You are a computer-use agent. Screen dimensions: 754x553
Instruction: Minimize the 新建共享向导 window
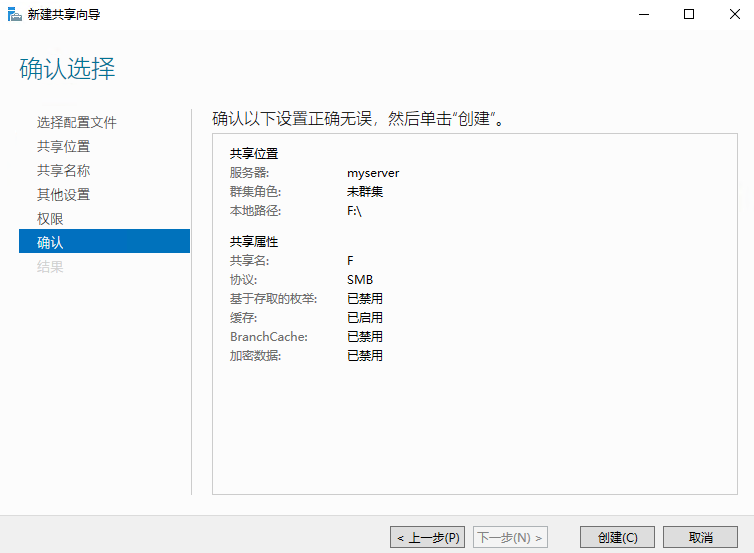coord(642,14)
